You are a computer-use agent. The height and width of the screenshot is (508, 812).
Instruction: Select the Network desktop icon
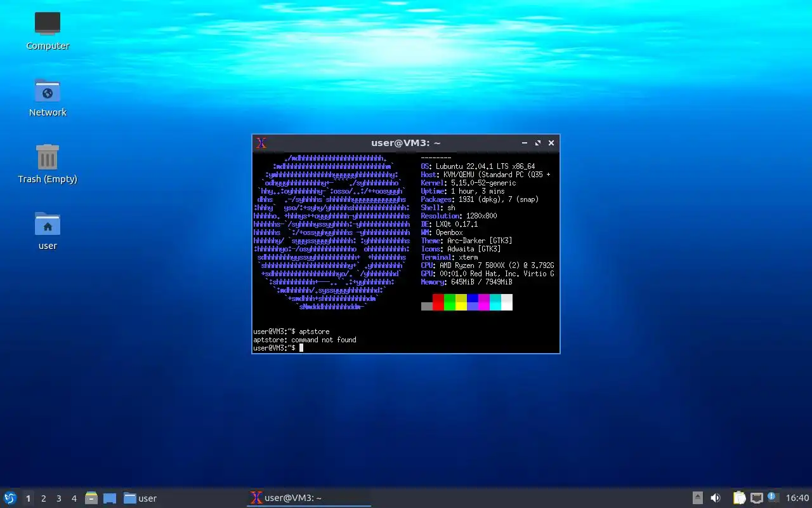tap(48, 97)
